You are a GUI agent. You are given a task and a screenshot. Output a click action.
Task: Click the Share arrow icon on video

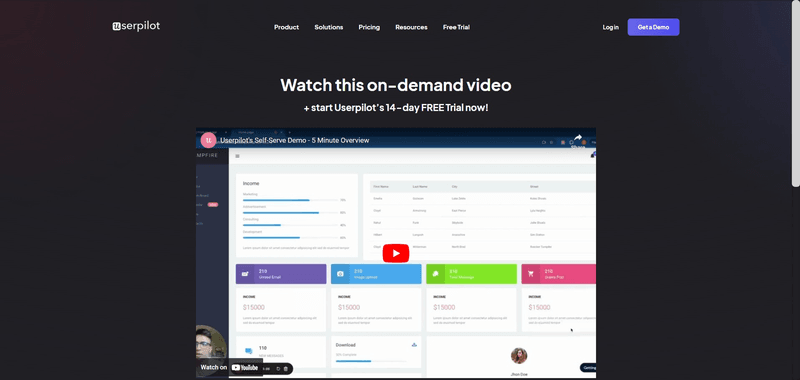578,139
